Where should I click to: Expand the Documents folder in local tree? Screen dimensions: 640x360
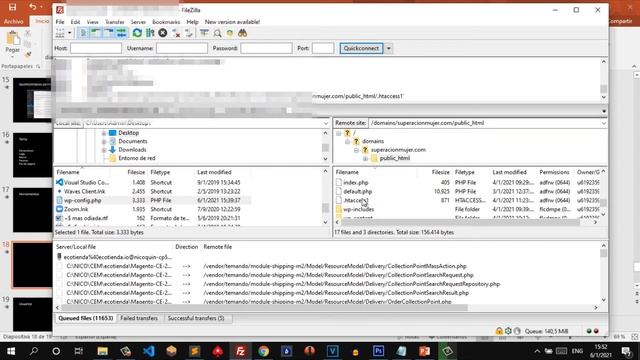click(104, 142)
